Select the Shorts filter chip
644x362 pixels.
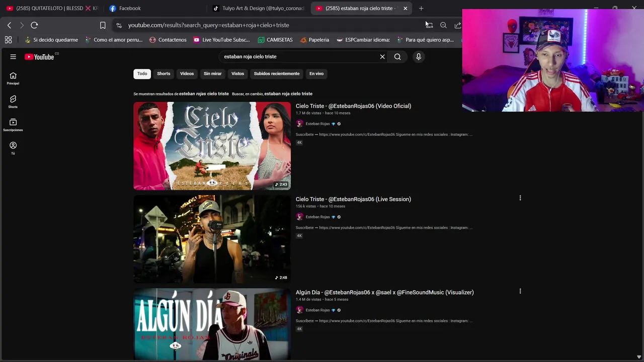164,74
